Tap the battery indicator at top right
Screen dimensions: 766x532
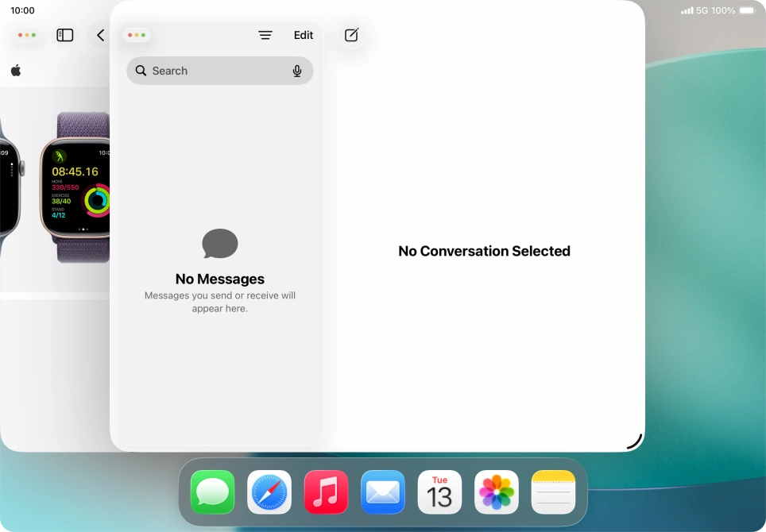pos(745,10)
